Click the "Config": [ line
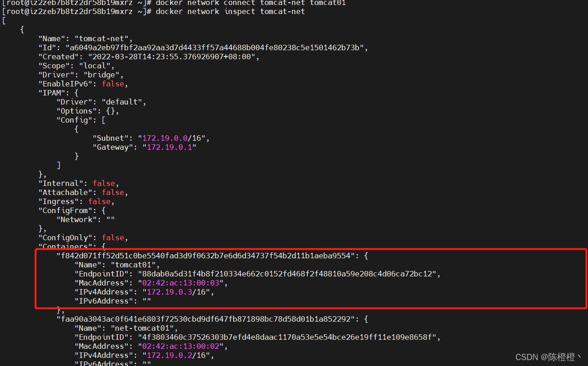588x366 pixels. point(81,120)
